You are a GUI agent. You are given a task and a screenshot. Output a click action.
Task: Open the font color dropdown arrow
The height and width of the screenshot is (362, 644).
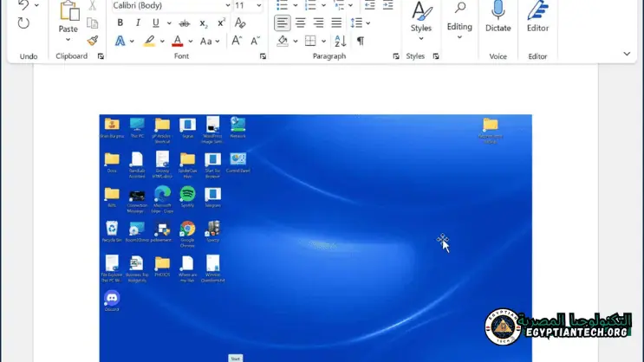[x=191, y=41]
